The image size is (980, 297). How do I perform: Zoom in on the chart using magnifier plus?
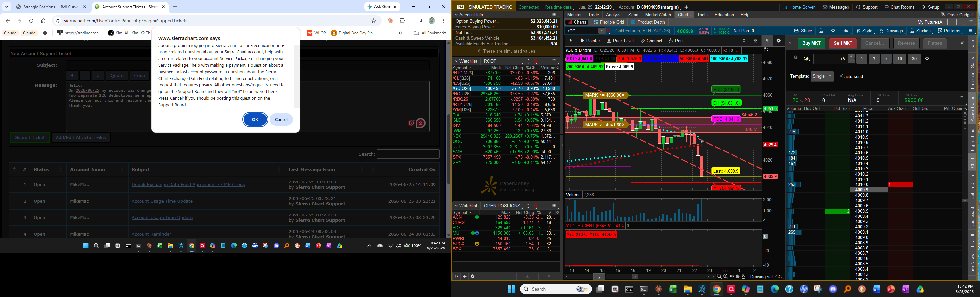tap(726, 277)
